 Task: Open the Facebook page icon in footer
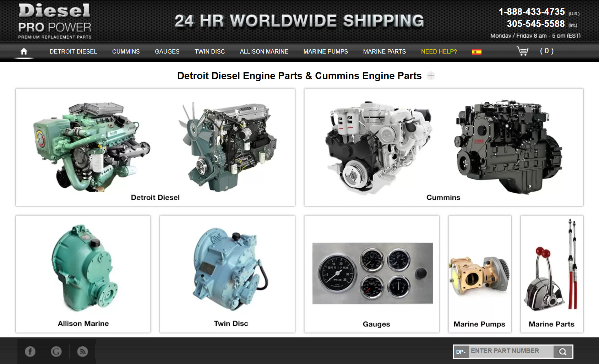(x=30, y=352)
